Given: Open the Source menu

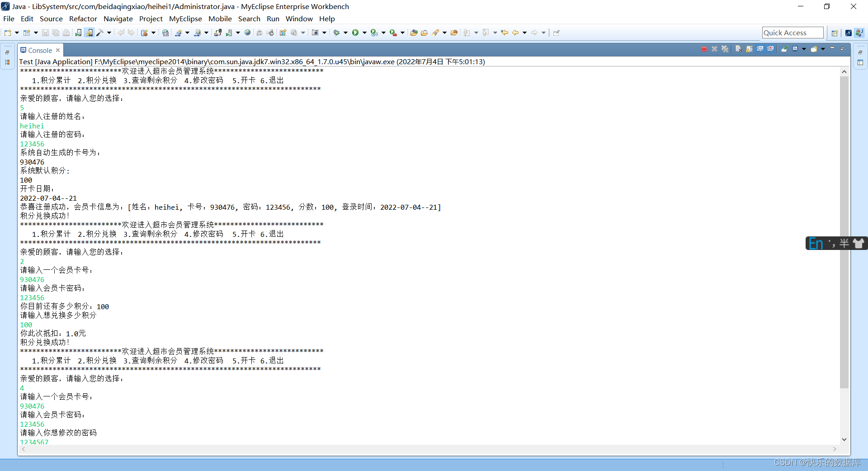Looking at the screenshot, I should point(51,19).
